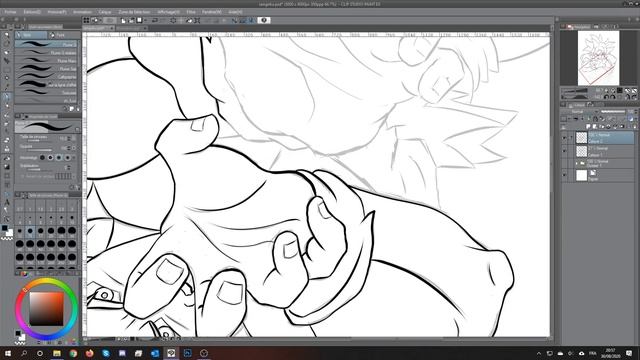This screenshot has width=640, height=360.
Task: Open opacity dynamics button in tool property
Action: pos(74,148)
